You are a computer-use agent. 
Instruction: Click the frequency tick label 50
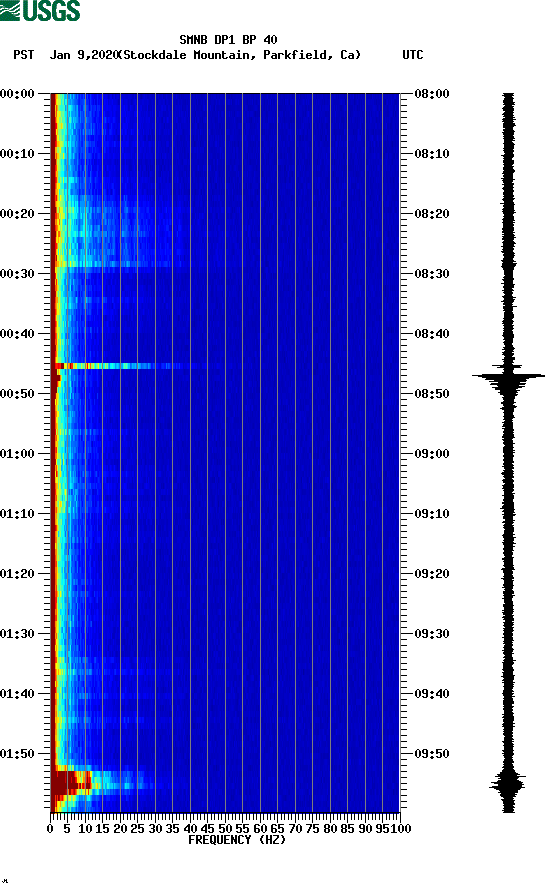pos(225,829)
